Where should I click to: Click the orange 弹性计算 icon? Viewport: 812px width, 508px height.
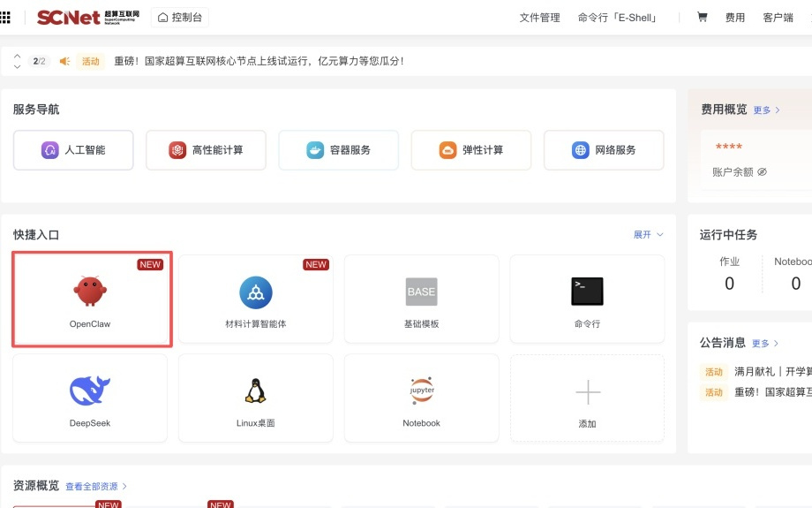point(448,150)
